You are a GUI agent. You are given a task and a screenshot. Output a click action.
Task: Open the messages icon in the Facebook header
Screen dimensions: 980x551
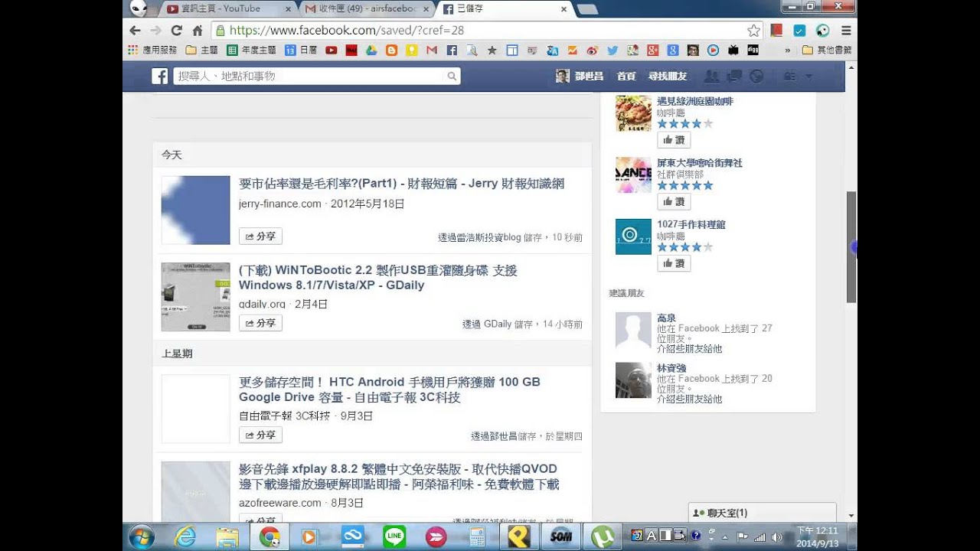(734, 77)
